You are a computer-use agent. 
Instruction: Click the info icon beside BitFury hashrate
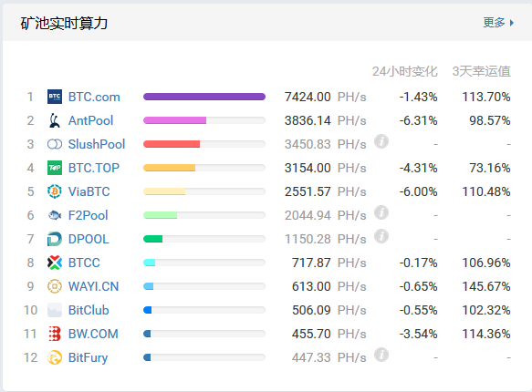381,355
